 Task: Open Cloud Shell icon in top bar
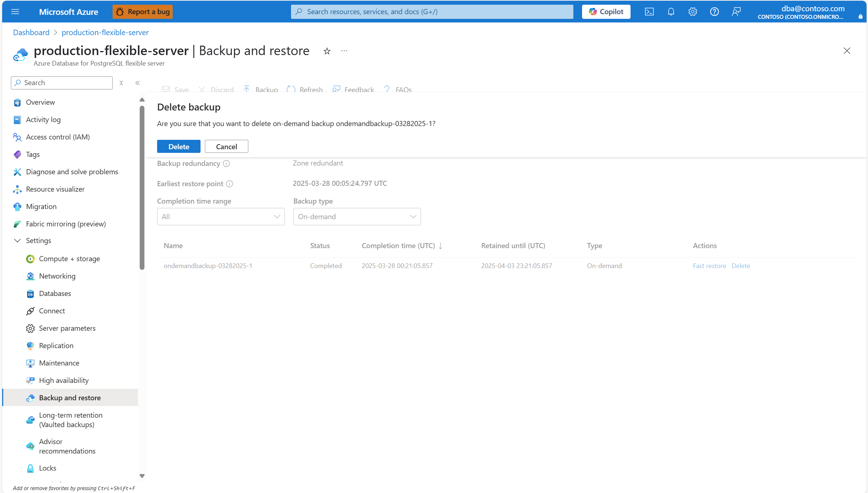[x=649, y=12]
